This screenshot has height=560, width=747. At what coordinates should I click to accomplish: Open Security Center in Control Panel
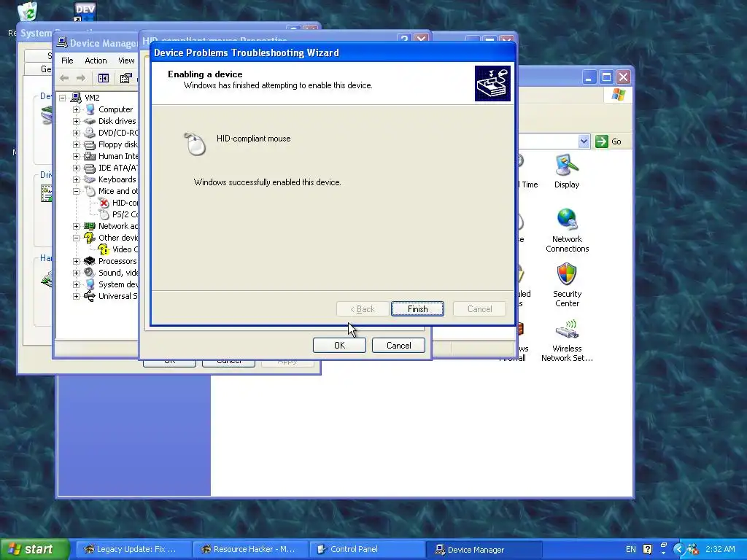(x=567, y=285)
